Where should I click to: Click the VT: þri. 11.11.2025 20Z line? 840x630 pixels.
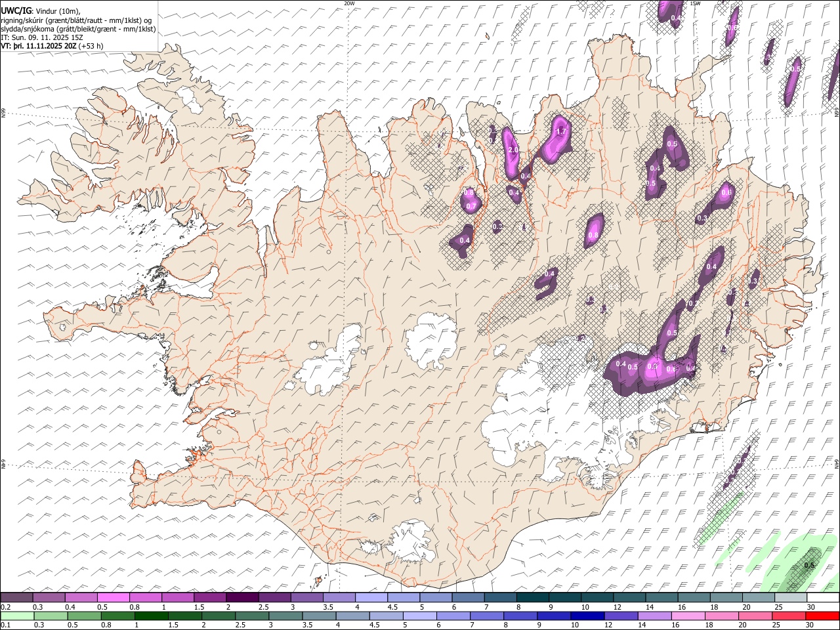tap(52, 46)
